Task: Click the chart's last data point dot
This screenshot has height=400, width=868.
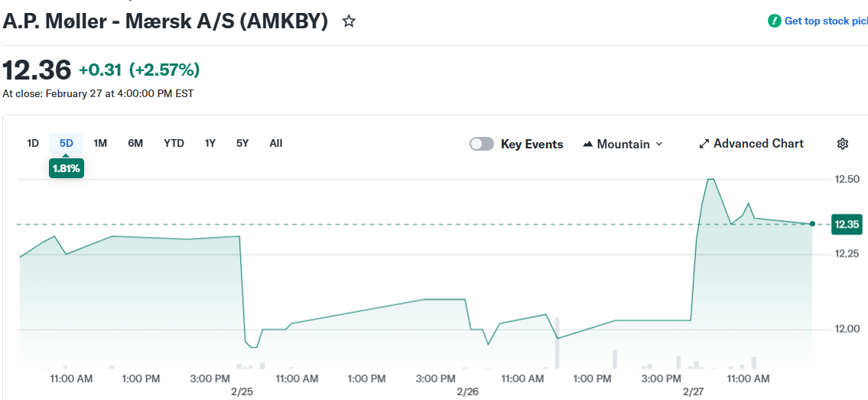Action: click(812, 224)
